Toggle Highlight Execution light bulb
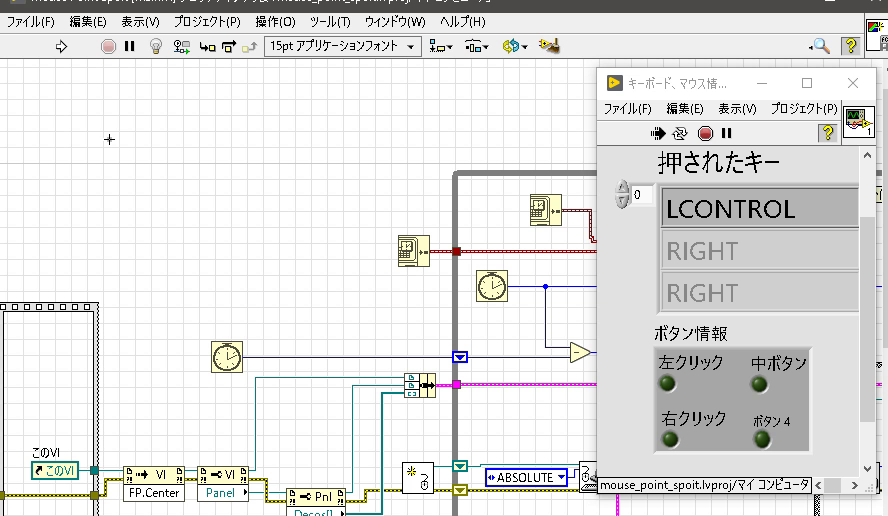The width and height of the screenshot is (888, 516). (x=156, y=46)
